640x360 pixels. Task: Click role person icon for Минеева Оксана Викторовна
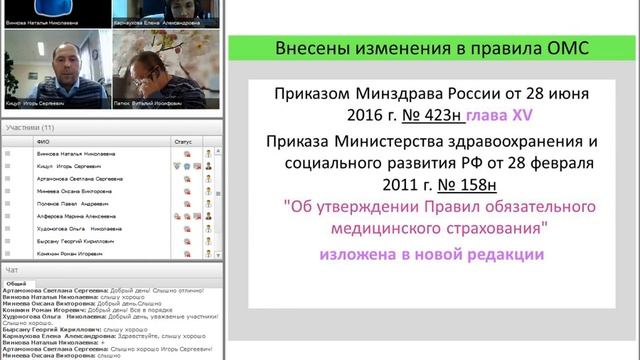pos(209,191)
